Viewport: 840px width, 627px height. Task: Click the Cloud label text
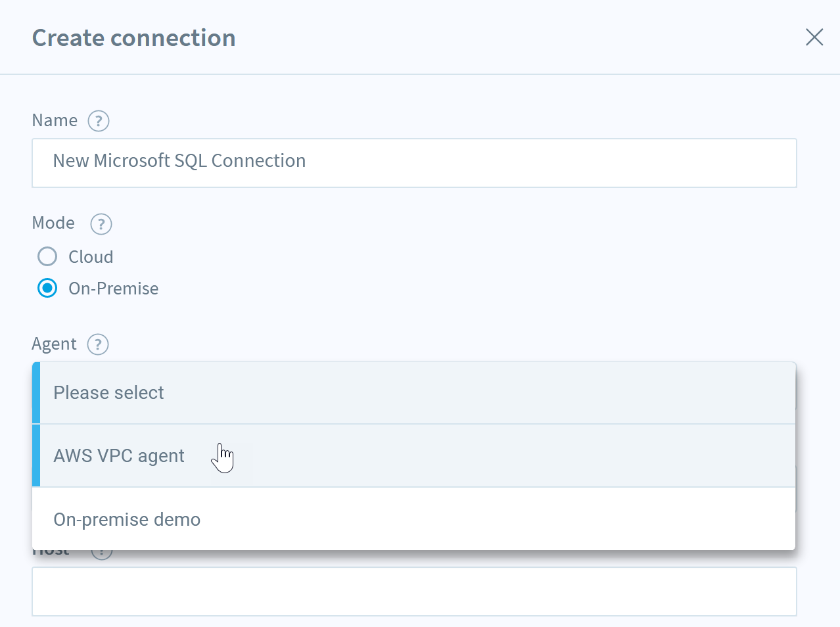pyautogui.click(x=91, y=257)
